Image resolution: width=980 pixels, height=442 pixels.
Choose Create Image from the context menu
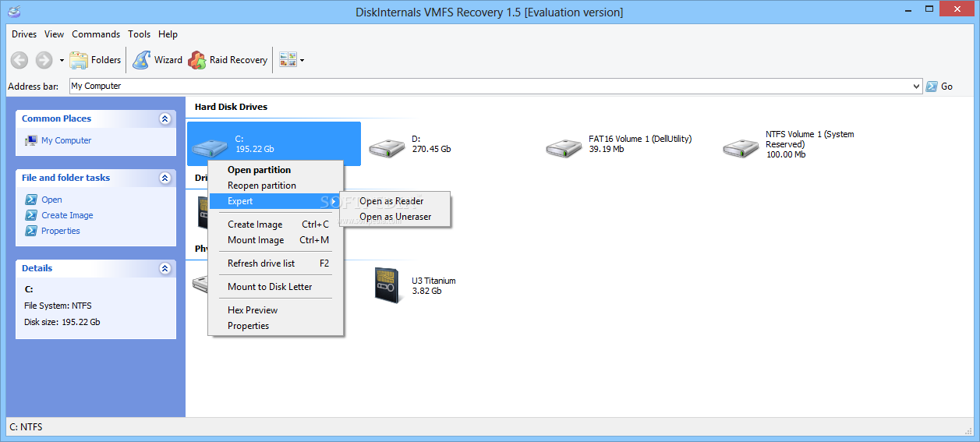tap(276, 225)
